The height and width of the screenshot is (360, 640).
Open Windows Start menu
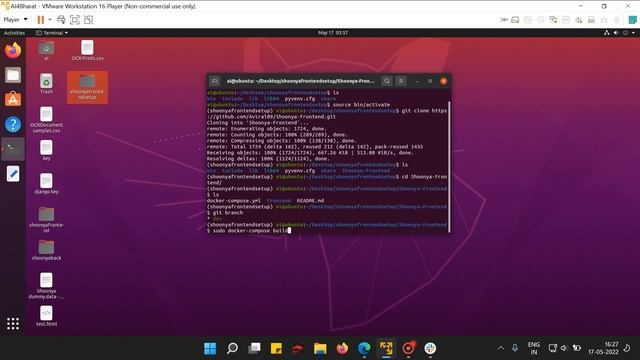[x=210, y=348]
